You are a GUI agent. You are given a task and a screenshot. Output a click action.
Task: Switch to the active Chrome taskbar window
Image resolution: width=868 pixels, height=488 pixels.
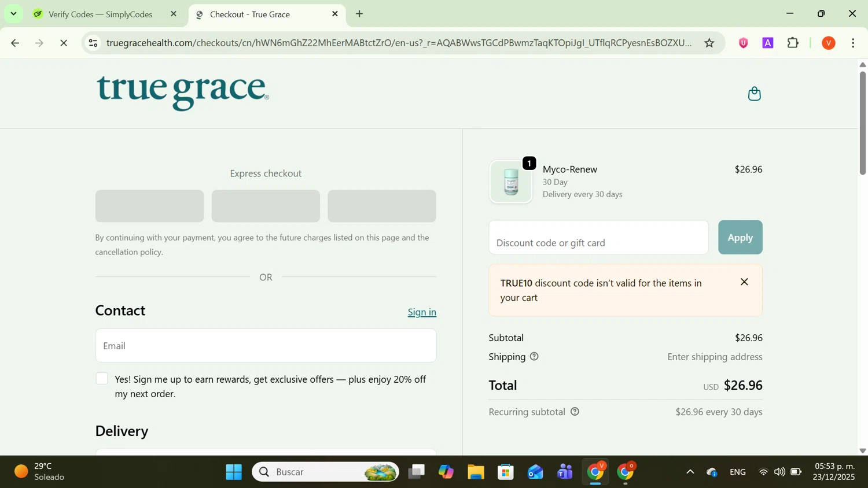(595, 472)
